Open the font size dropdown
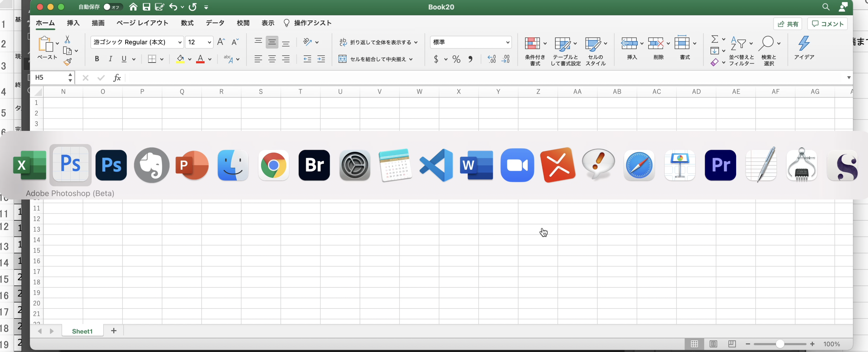The image size is (868, 352). [x=209, y=42]
